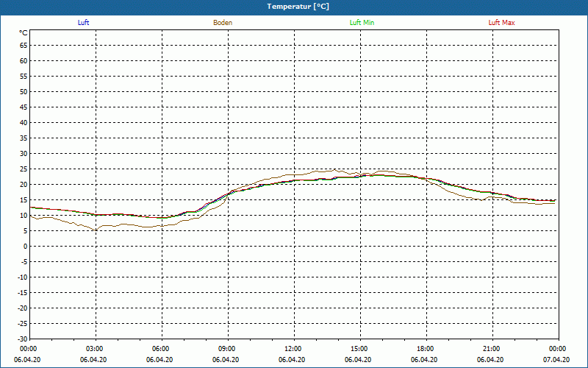Image resolution: width=588 pixels, height=368 pixels.
Task: Click the -20 y-axis value
Action: pyautogui.click(x=22, y=308)
